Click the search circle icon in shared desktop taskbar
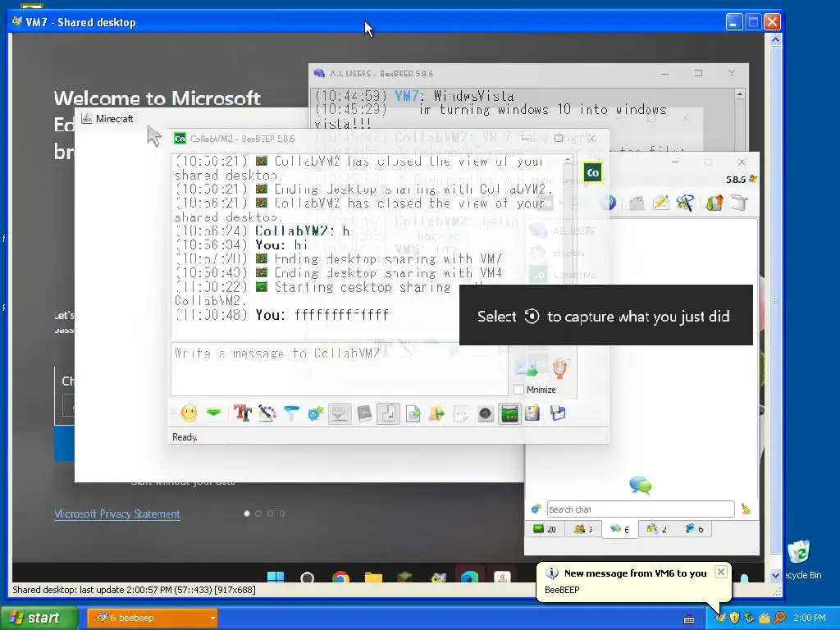Screen dimensions: 840x630 (x=308, y=577)
